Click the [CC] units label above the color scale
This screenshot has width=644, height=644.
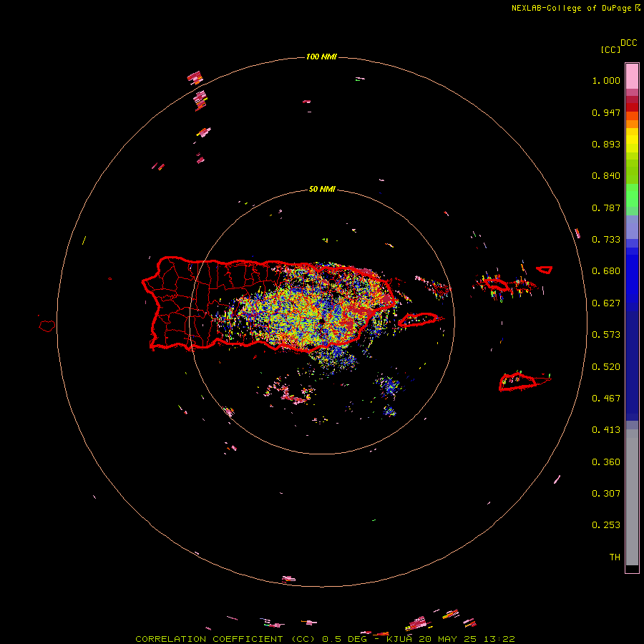point(611,49)
